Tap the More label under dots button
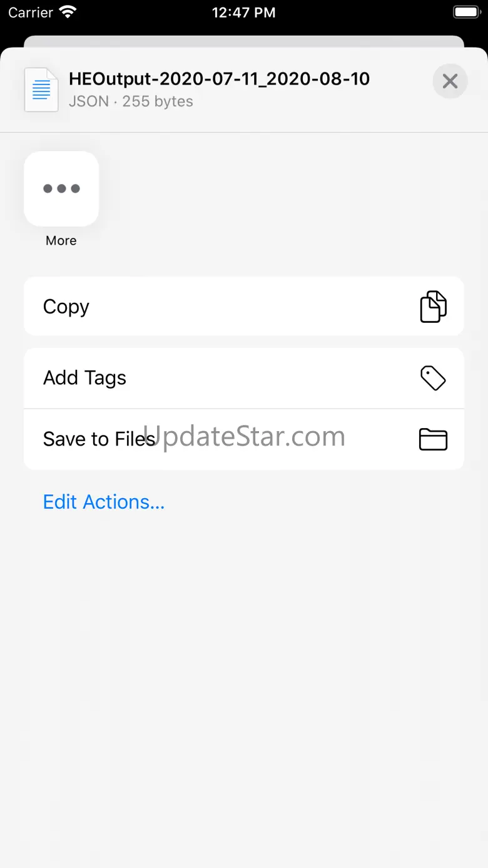Image resolution: width=488 pixels, height=868 pixels. click(61, 240)
